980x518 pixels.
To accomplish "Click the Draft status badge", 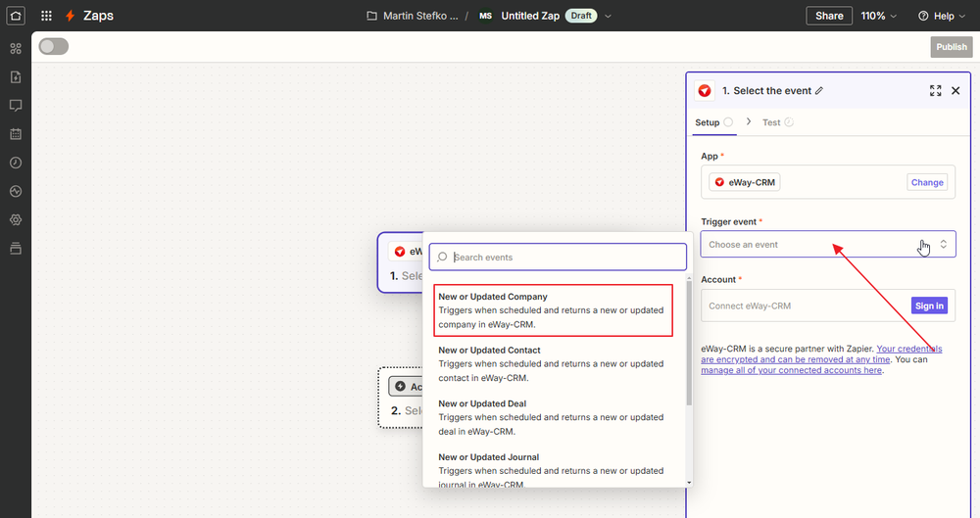I will pyautogui.click(x=580, y=16).
